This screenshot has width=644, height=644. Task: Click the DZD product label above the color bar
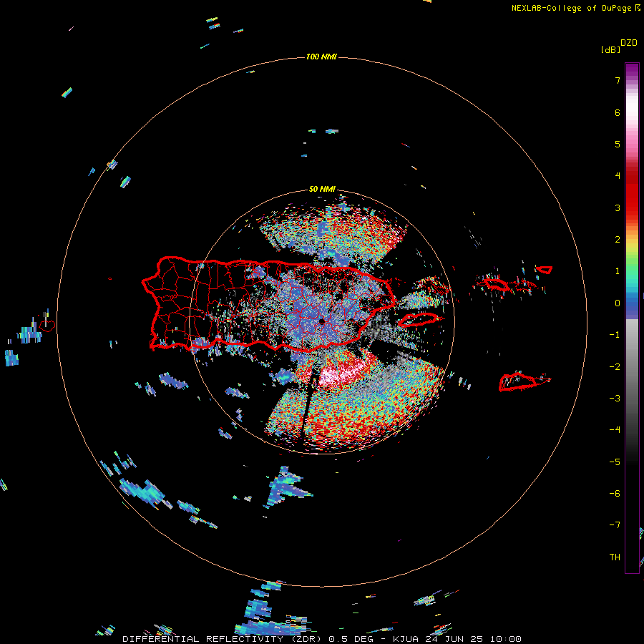pyautogui.click(x=629, y=43)
